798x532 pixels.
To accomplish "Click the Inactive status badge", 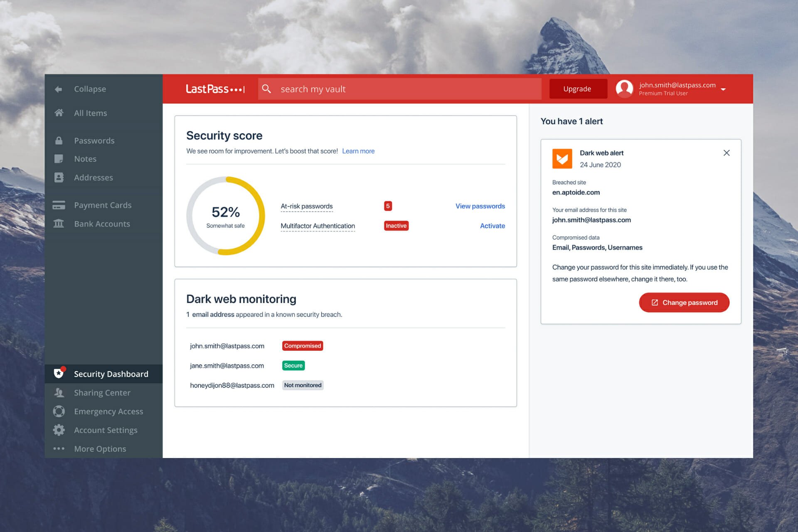I will [396, 226].
